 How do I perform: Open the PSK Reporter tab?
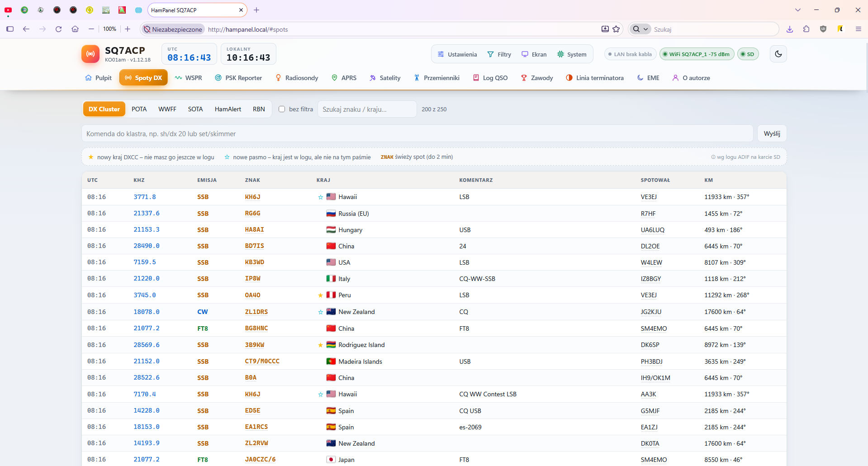238,78
